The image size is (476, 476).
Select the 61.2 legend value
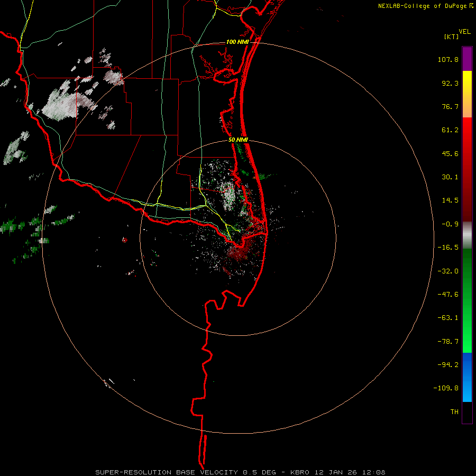point(450,130)
